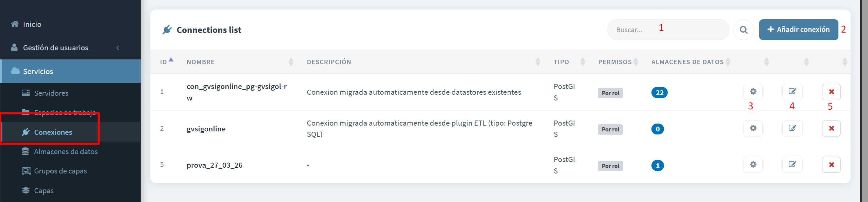Open Inicio in the sidebar
The width and height of the screenshot is (868, 202).
tap(32, 24)
